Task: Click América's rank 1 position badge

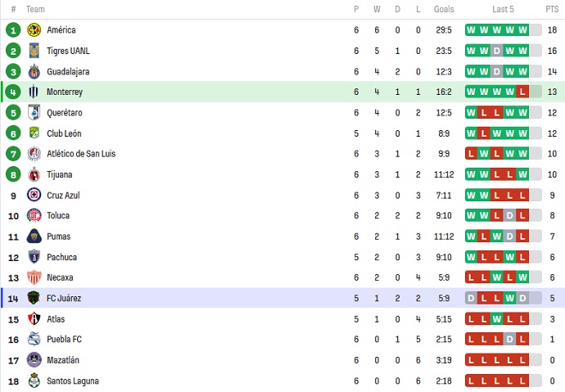Action: (12, 30)
